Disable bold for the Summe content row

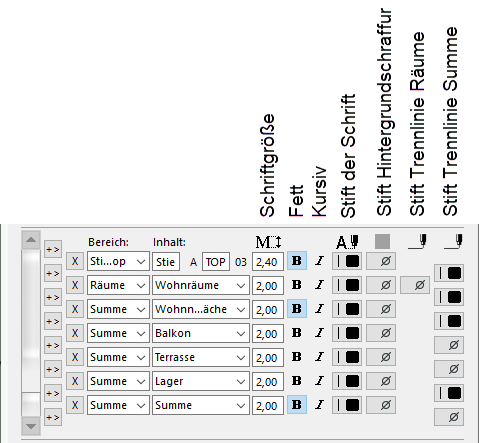(297, 405)
